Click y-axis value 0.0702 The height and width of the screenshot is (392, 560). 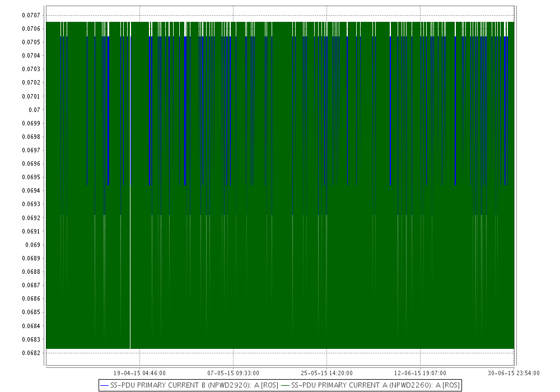point(31,82)
